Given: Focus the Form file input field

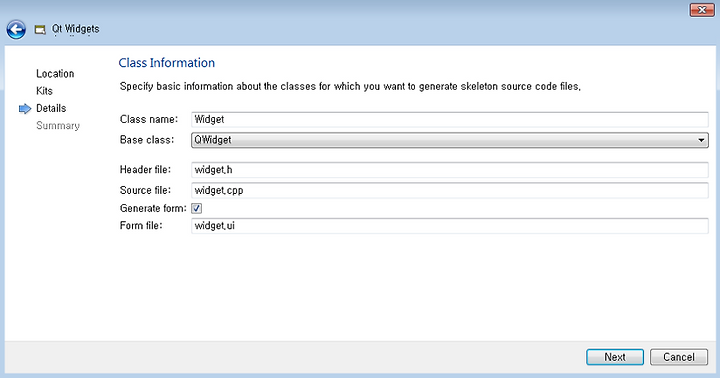Looking at the screenshot, I should pos(450,226).
